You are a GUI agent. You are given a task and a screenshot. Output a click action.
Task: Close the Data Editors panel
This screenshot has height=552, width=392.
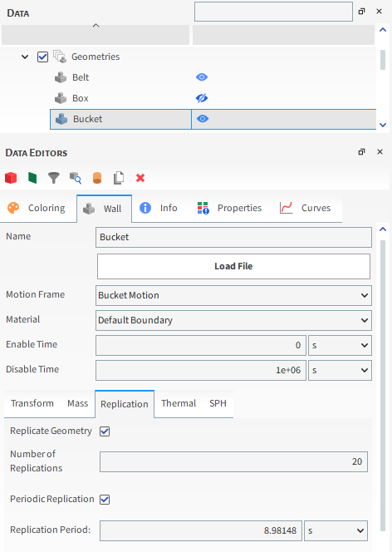click(x=380, y=152)
